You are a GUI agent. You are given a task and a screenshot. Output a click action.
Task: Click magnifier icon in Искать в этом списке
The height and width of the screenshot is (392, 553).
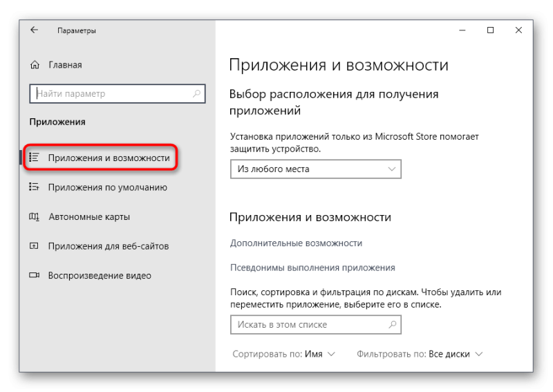pos(392,324)
